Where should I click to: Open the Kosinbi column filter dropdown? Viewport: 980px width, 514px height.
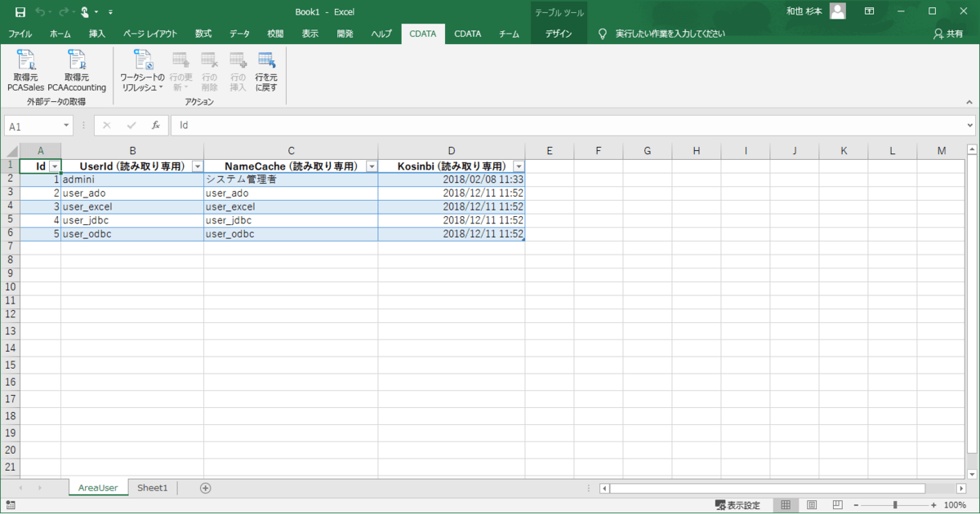(518, 166)
